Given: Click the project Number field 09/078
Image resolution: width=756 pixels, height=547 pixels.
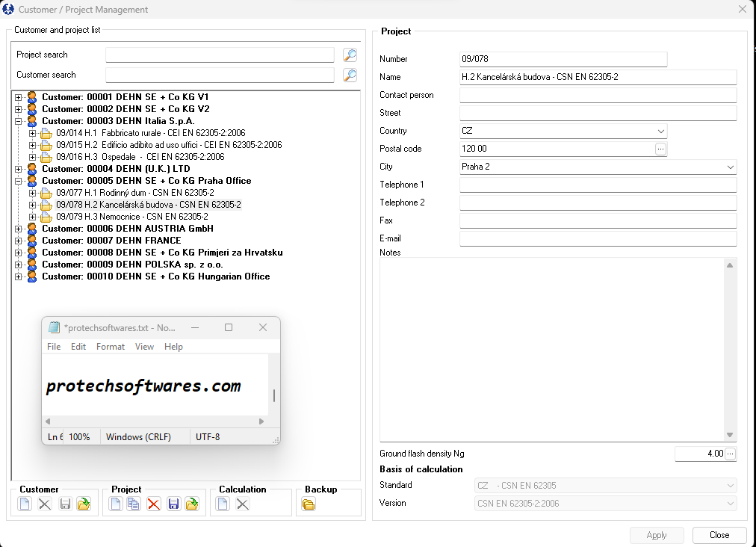Looking at the screenshot, I should [563, 59].
